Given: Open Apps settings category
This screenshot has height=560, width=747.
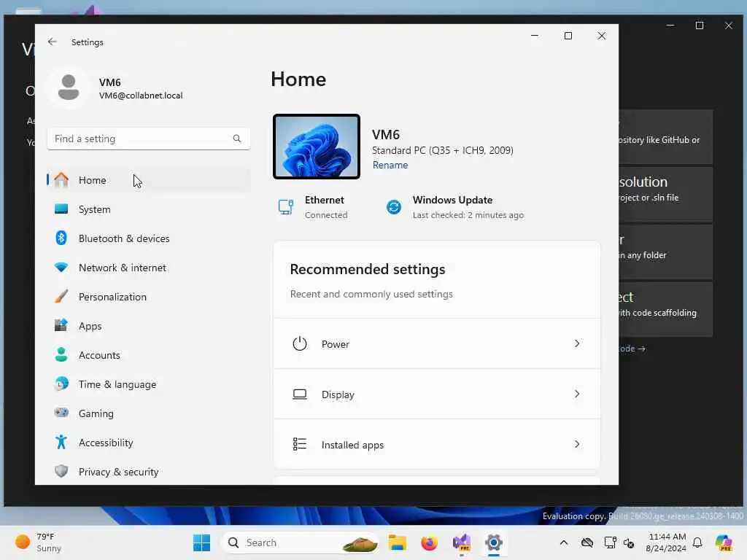Looking at the screenshot, I should point(149,326).
